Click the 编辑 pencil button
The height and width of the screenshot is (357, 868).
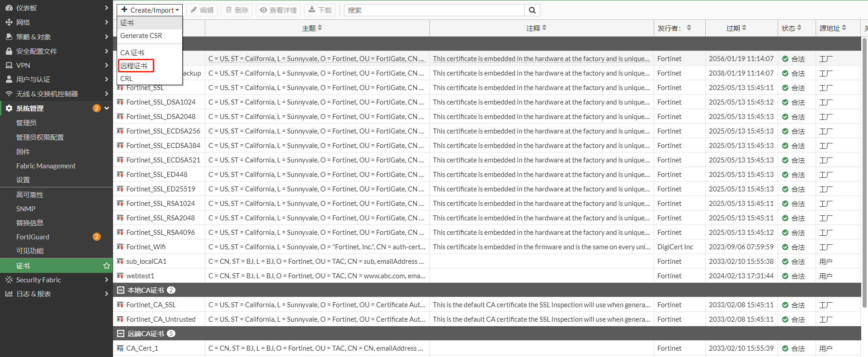point(202,10)
